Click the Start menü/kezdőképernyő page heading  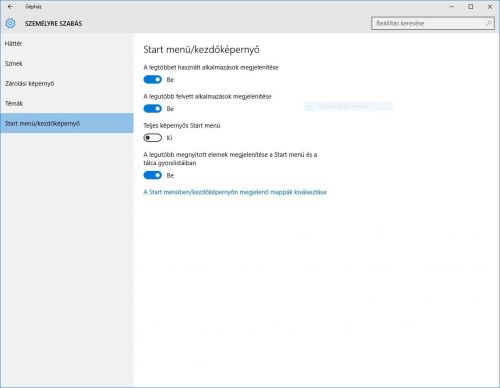[201, 50]
